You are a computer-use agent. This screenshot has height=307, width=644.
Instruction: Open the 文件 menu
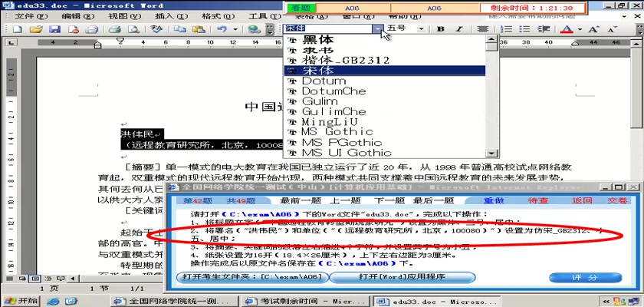31,16
